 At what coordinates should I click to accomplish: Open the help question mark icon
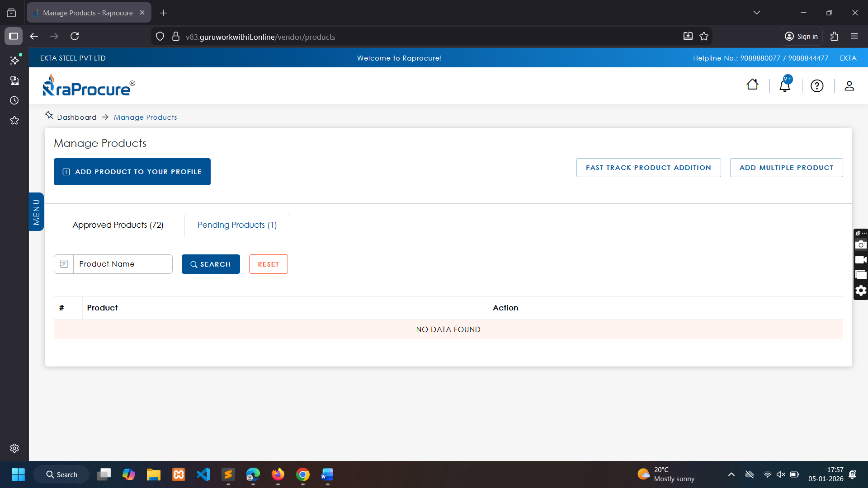(x=817, y=86)
